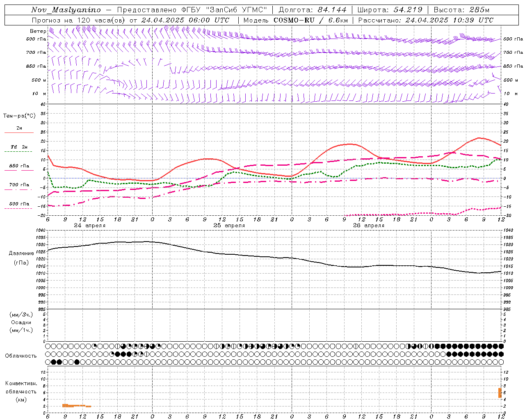The width and height of the screenshot is (525, 420).
Task: Click the 850 гПа temperature legend entry
Action: coord(19,166)
